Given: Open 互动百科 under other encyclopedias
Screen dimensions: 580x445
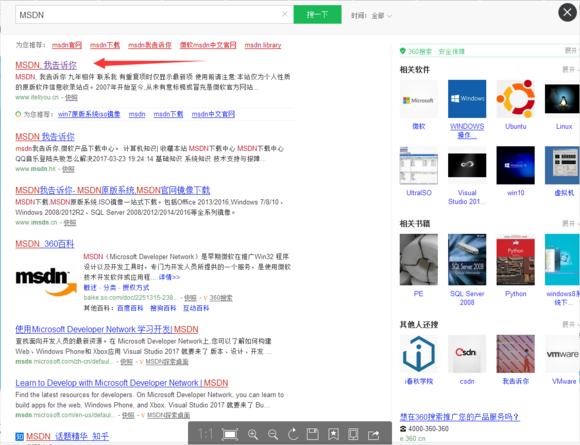Looking at the screenshot, I should coord(196,308).
